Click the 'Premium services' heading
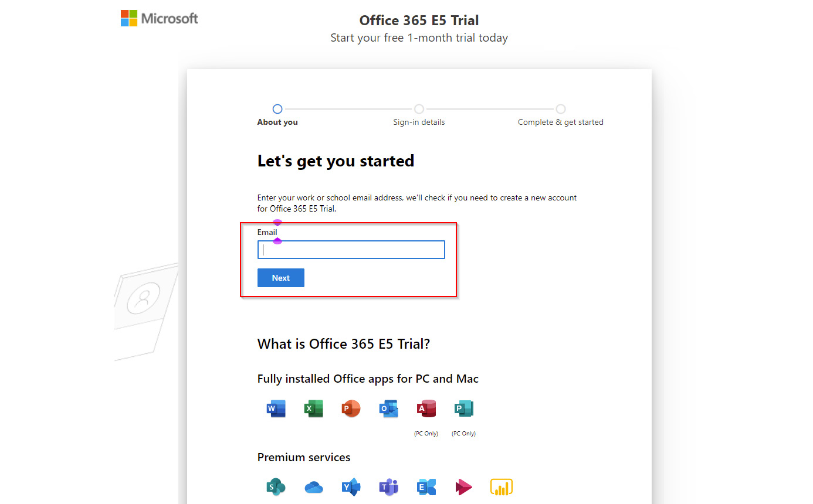813x504 pixels. pyautogui.click(x=304, y=457)
